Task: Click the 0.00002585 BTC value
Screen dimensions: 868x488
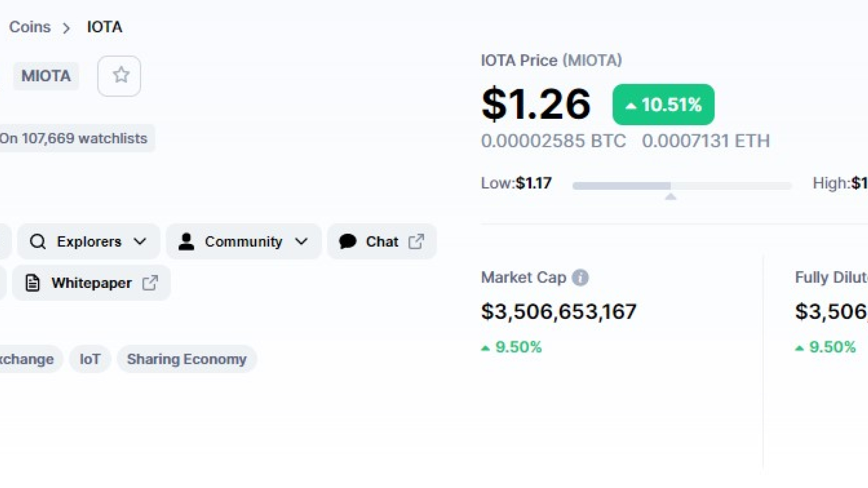Action: point(553,141)
